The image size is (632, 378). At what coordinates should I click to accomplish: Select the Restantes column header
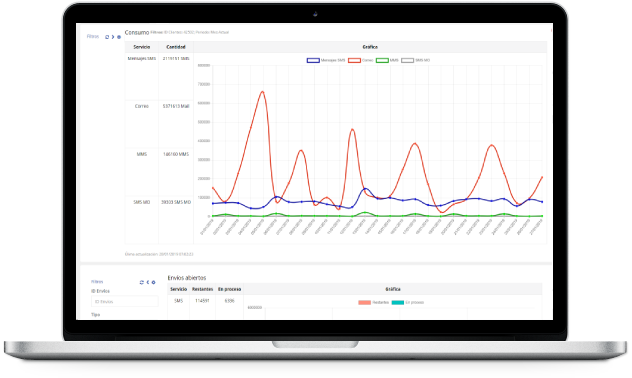(202, 289)
